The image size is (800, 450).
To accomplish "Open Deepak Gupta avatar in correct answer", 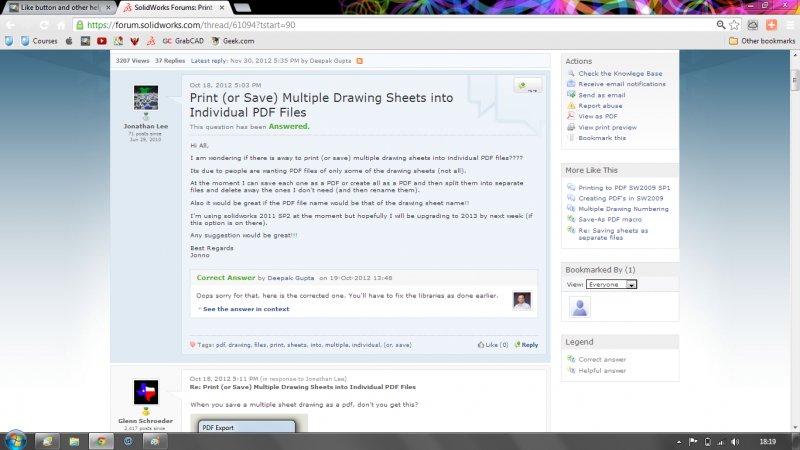I will coord(522,301).
